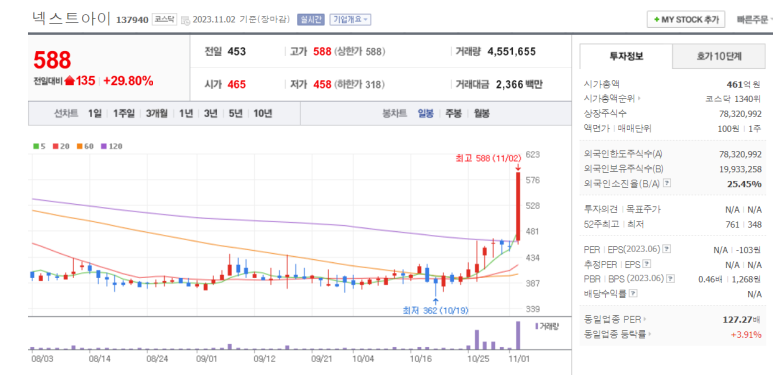The width and height of the screenshot is (773, 375).
Task: Click the stock code 137940
Action: tap(132, 20)
